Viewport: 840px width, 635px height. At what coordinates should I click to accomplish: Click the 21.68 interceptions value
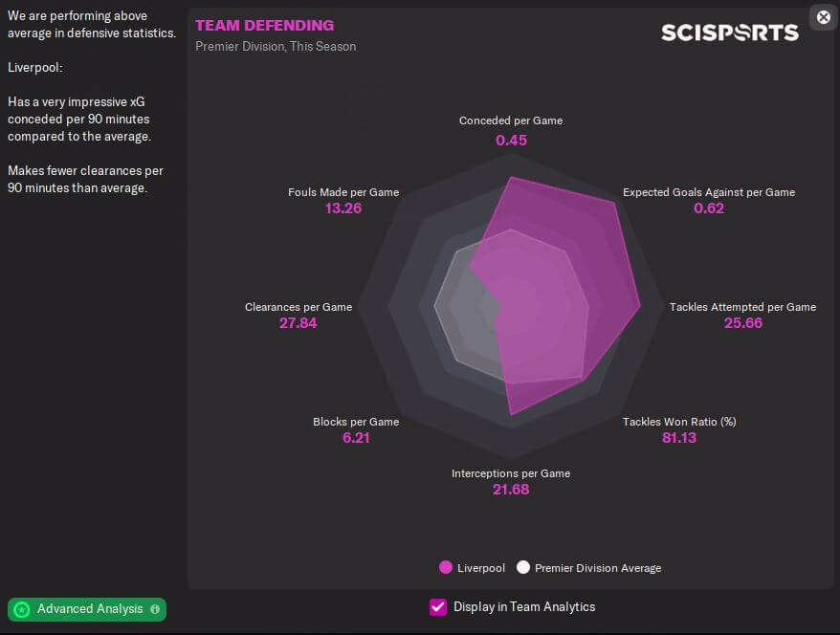[x=511, y=490]
